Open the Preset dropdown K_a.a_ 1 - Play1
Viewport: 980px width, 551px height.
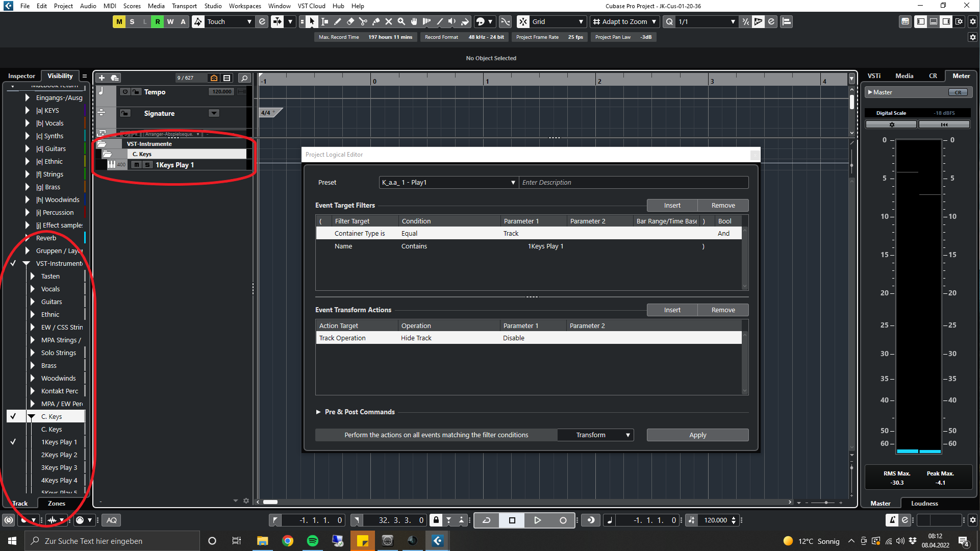(x=448, y=183)
